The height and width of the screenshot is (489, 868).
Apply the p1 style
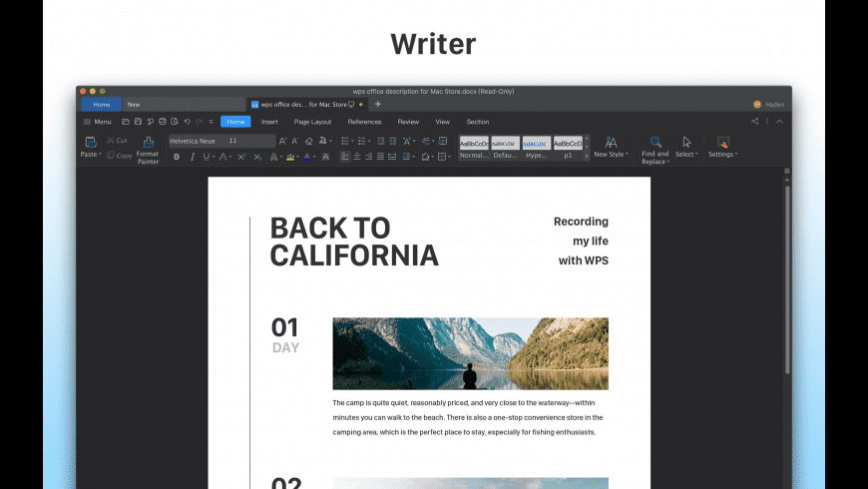click(568, 148)
